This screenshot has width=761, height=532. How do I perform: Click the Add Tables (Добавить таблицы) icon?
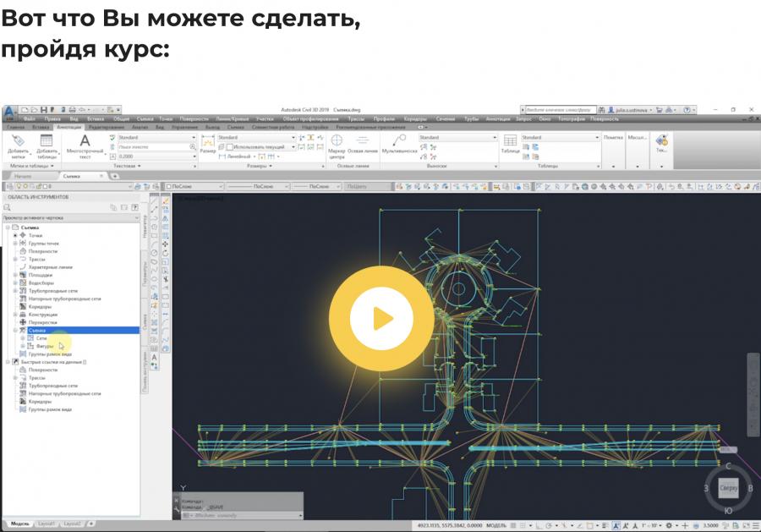pos(47,145)
